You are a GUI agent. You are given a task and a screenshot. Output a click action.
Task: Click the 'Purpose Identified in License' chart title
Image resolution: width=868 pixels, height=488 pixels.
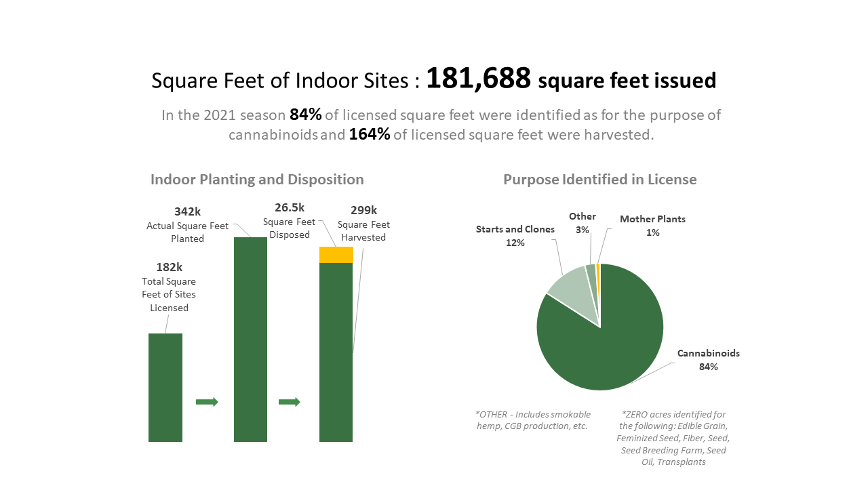click(599, 180)
